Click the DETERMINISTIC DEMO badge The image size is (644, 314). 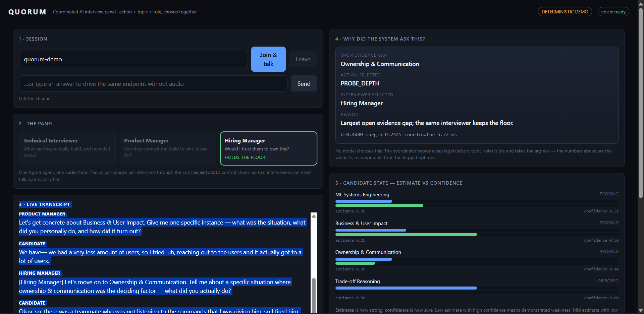(x=565, y=12)
